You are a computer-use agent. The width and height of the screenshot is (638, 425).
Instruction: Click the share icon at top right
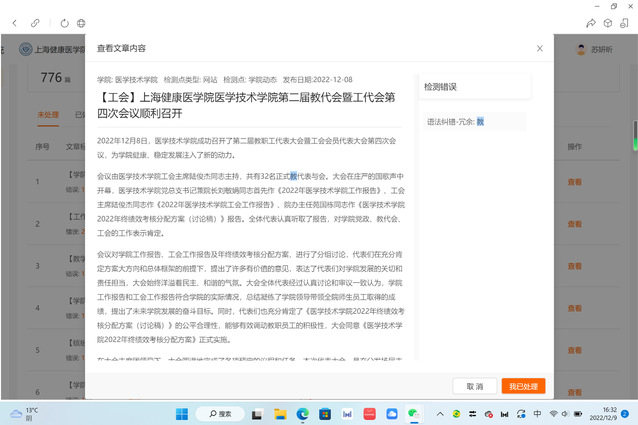click(592, 22)
